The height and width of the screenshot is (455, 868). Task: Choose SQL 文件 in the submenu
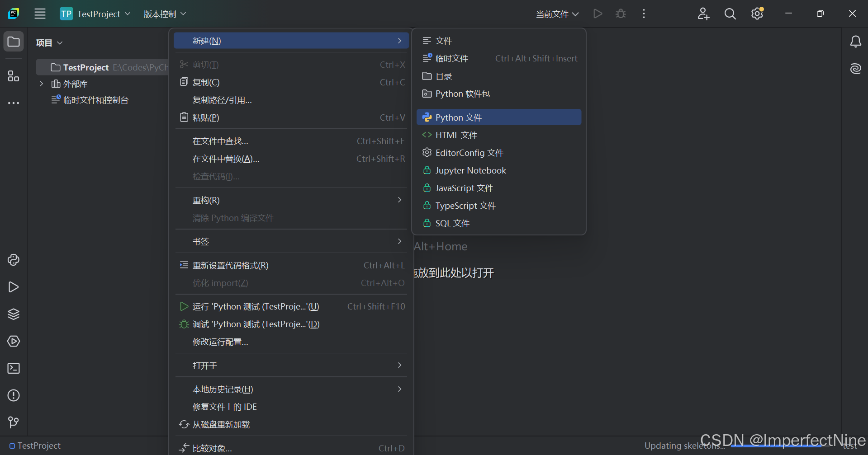499,223
